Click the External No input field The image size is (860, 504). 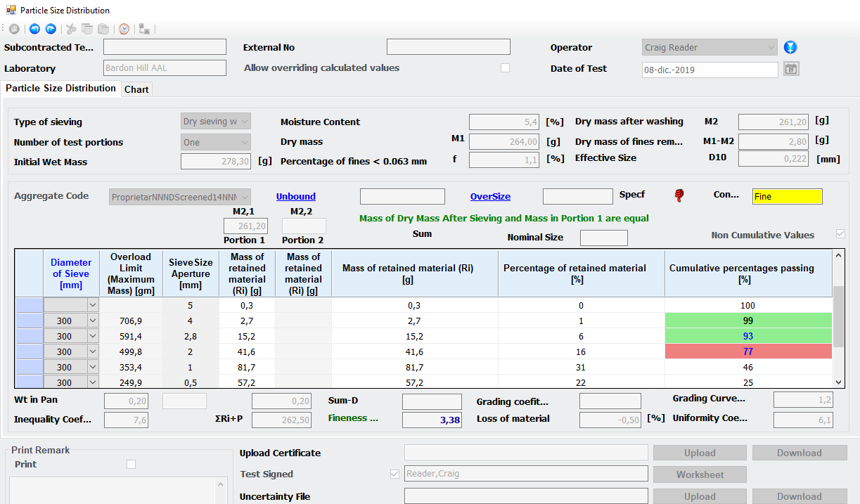pos(448,47)
